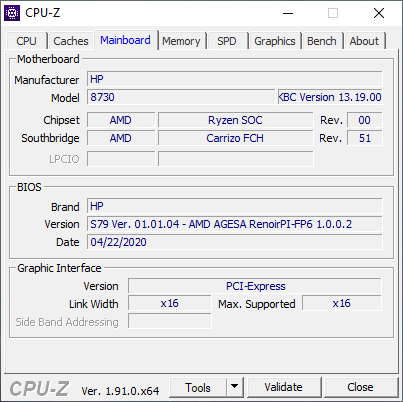Image resolution: width=403 pixels, height=402 pixels.
Task: Click the Ryzen SOC chipset field
Action: 236,120
